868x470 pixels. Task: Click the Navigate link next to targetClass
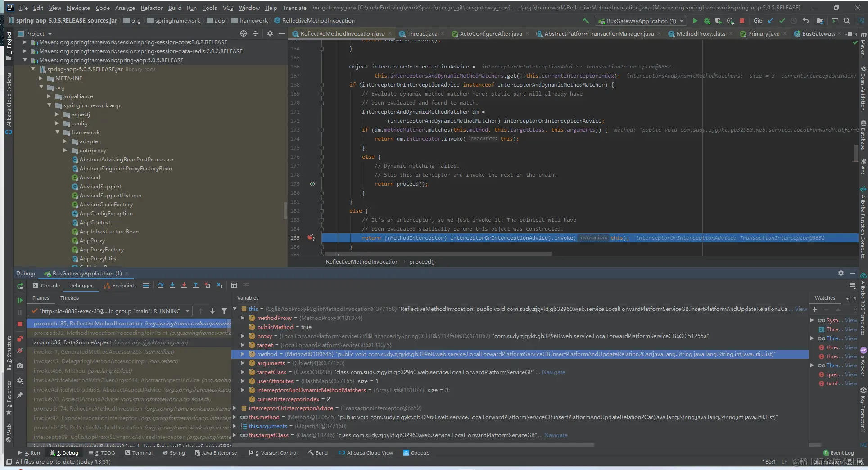553,372
